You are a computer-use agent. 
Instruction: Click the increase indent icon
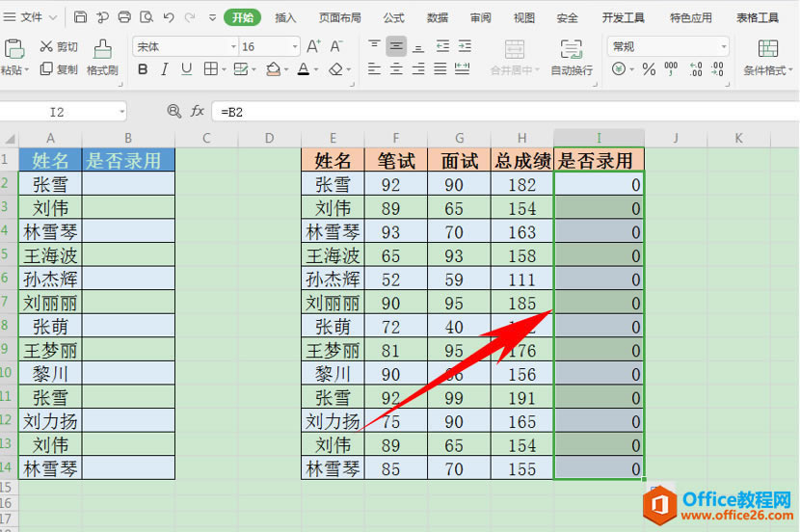tap(465, 46)
